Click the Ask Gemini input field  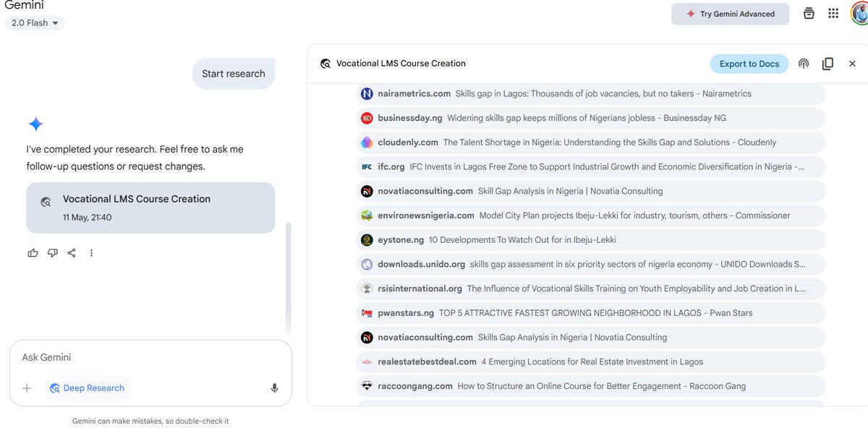pos(150,357)
